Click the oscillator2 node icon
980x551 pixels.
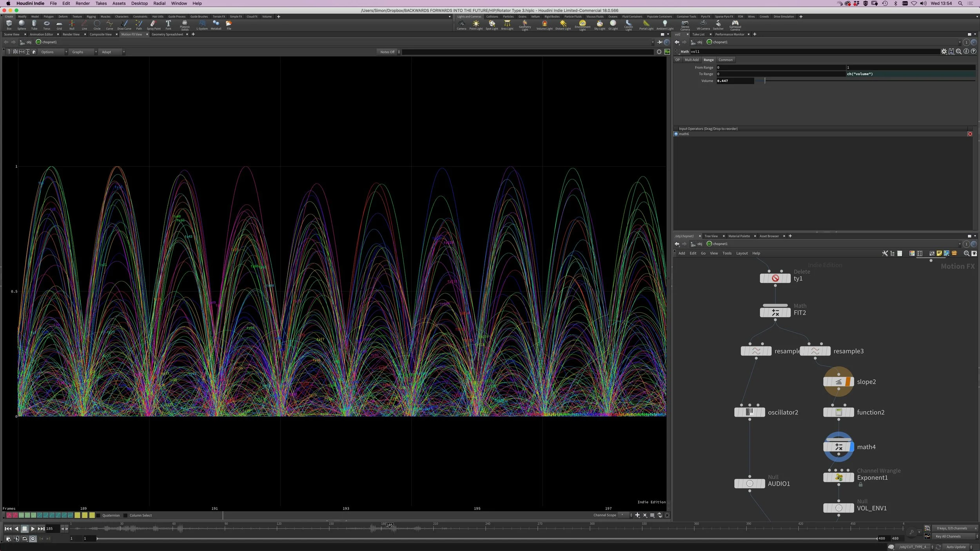(x=749, y=412)
